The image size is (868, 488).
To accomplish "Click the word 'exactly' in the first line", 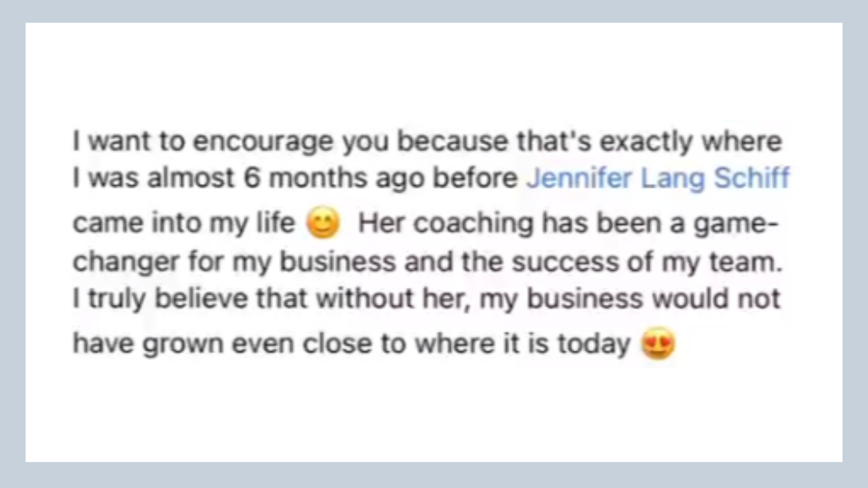I will (646, 142).
